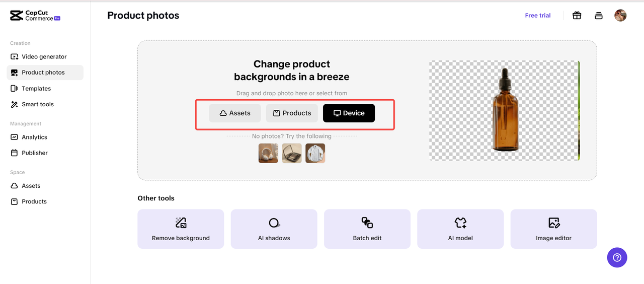
Task: Open the AI shadows tool
Action: pyautogui.click(x=274, y=229)
